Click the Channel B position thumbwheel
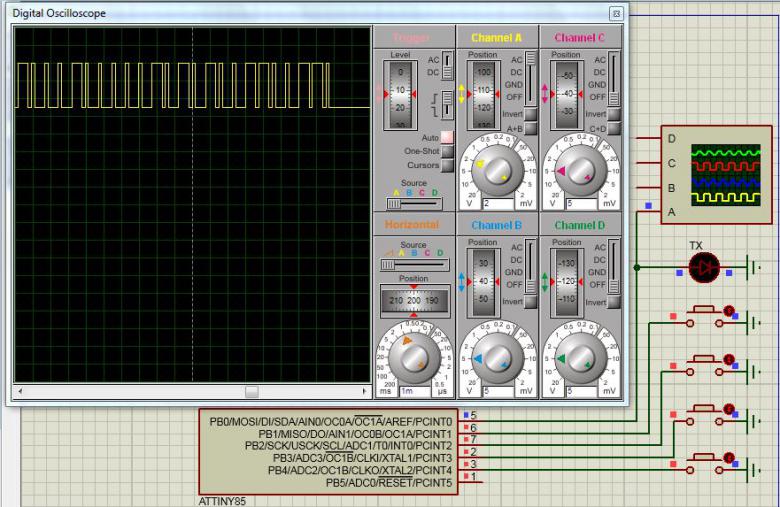The image size is (780, 507). (483, 282)
